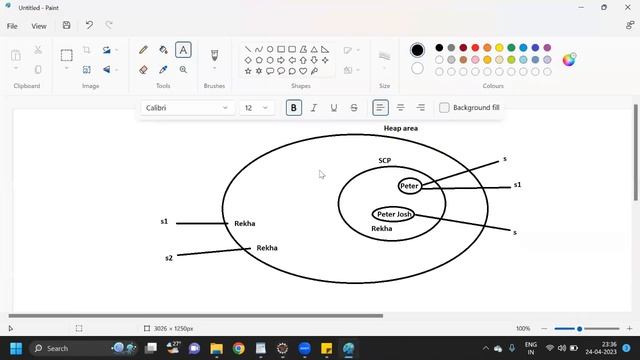Open the shape fill dropdown
This screenshot has height=360, width=640.
pos(358,70)
